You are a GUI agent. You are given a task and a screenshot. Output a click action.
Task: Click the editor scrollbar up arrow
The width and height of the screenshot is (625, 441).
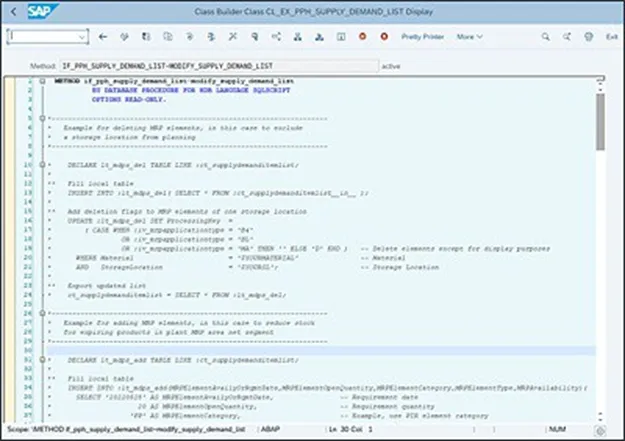(600, 83)
